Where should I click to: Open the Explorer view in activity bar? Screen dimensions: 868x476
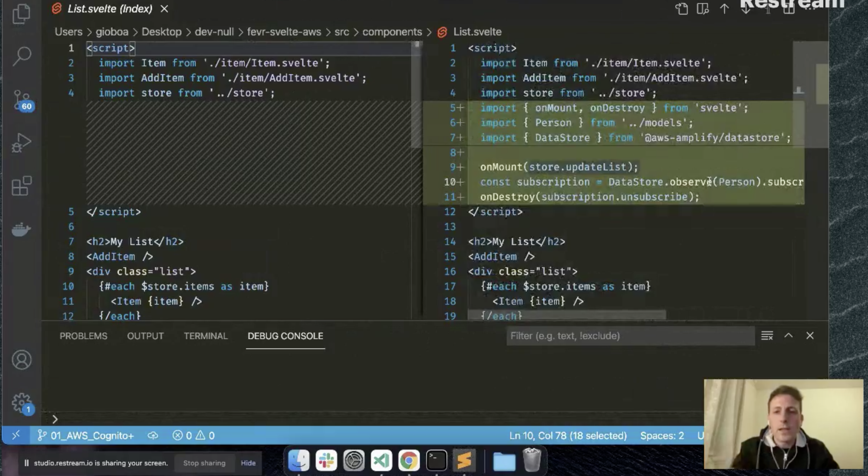coord(22,14)
